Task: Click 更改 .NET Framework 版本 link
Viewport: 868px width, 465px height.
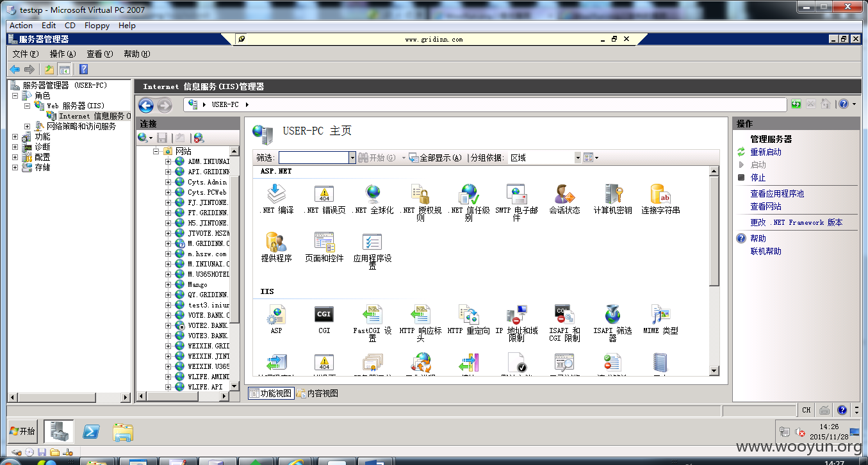Action: pos(796,222)
